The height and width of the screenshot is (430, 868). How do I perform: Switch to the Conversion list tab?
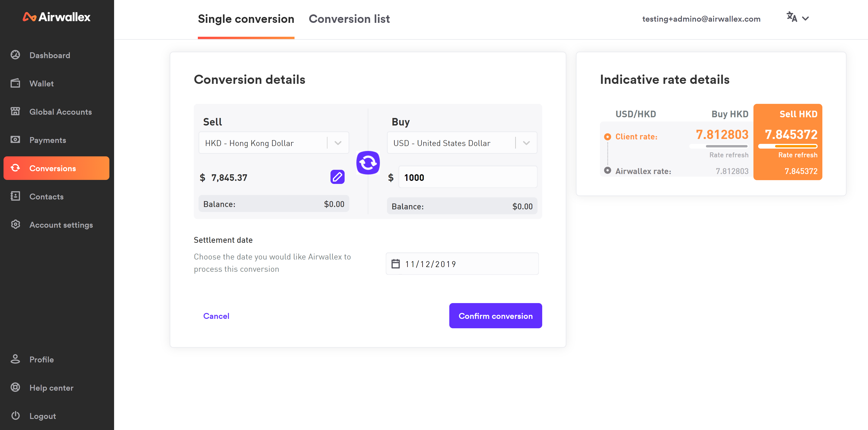coord(349,19)
